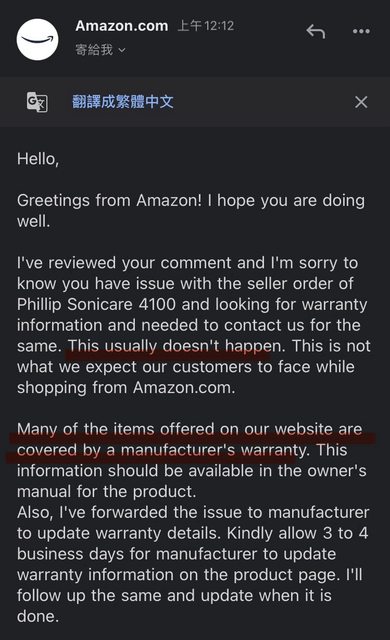Screen dimensions: 390x640
Task: Tap the "Phillip Sonicare 4100" product mention
Action: (96, 304)
